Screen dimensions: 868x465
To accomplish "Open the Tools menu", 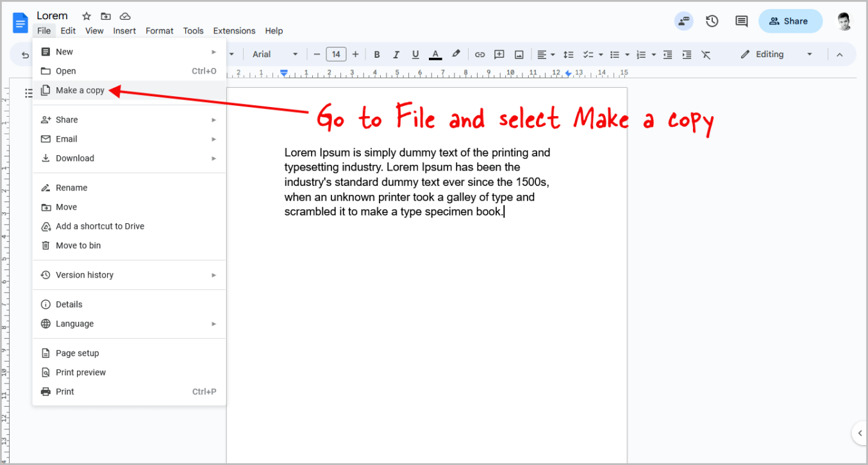I will 193,31.
